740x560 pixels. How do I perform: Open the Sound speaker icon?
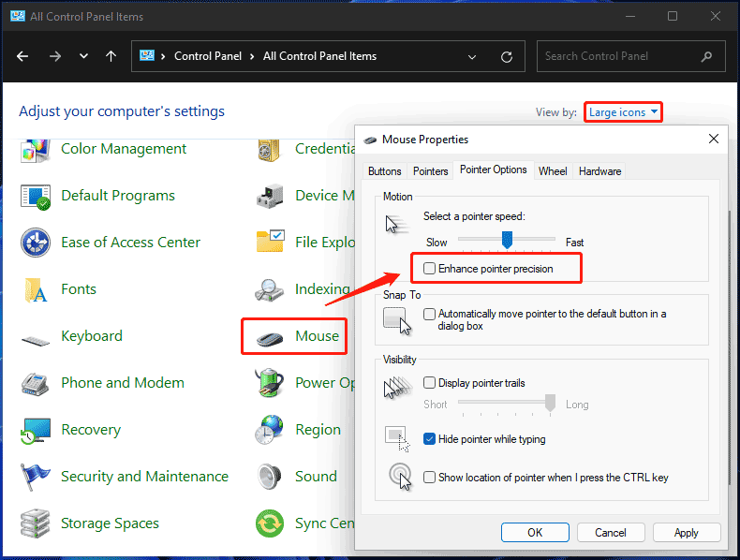click(270, 477)
